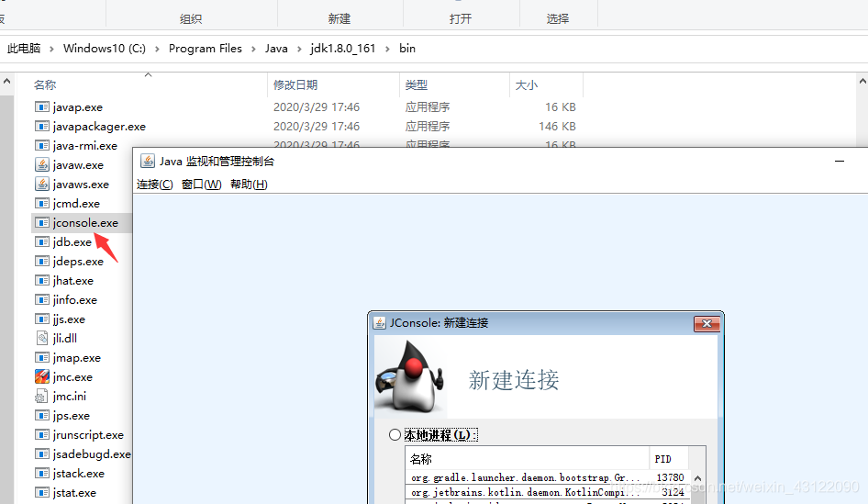Click the 选择 ribbon group label
Image resolution: width=868 pixels, height=504 pixels.
[x=558, y=19]
